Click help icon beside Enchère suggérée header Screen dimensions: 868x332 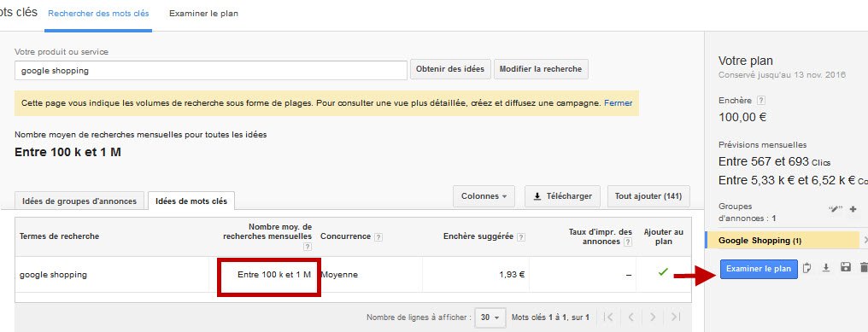521,236
